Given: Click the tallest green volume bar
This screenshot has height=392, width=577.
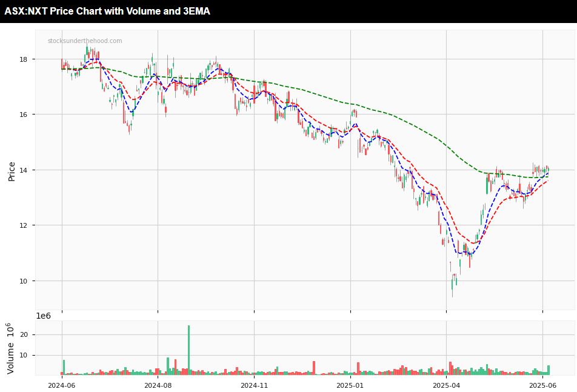Looking at the screenshot, I should pos(188,350).
